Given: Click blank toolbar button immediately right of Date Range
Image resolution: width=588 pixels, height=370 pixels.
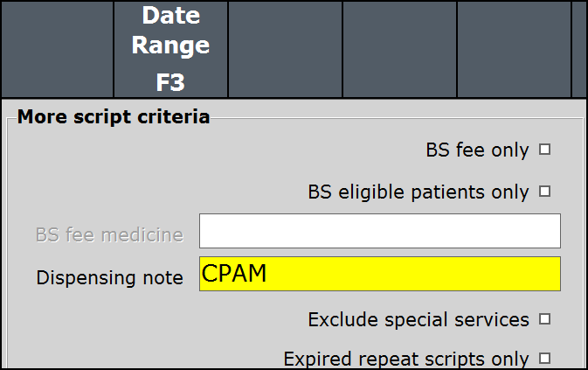Looking at the screenshot, I should click(285, 49).
